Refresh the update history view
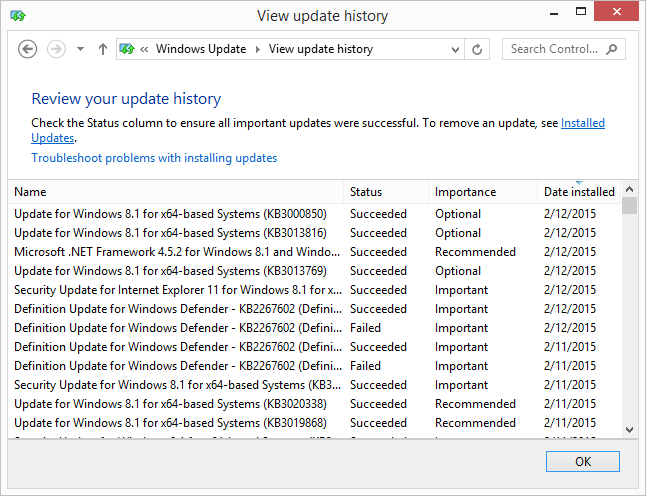The image size is (646, 496). (x=477, y=49)
